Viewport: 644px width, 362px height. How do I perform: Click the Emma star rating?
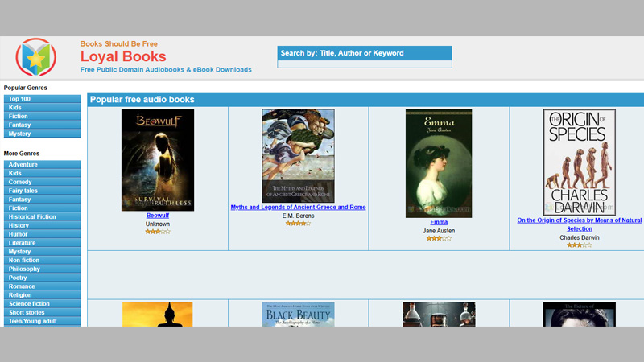coord(439,238)
